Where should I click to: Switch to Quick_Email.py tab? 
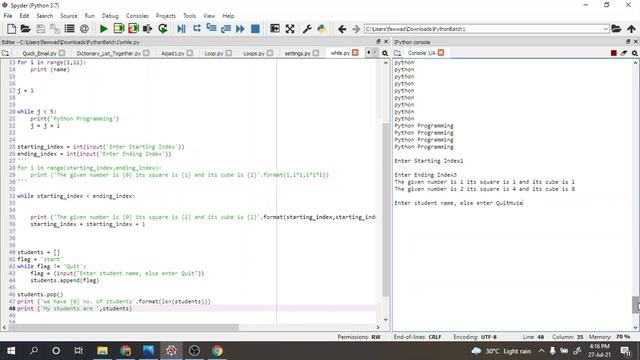[39, 53]
